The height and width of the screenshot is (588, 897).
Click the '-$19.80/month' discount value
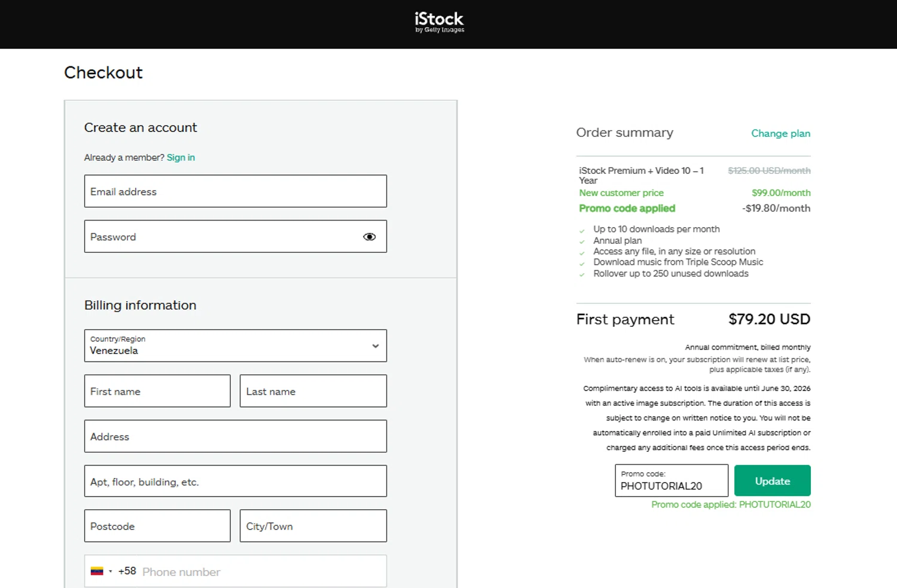tap(776, 208)
